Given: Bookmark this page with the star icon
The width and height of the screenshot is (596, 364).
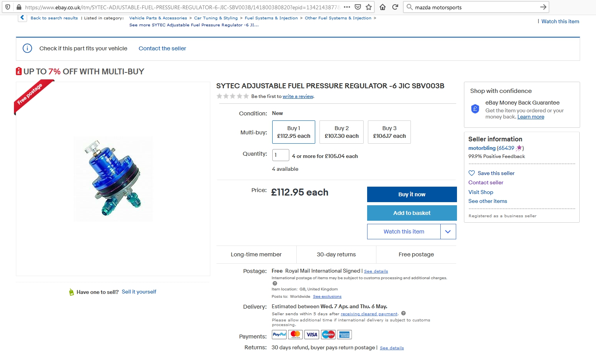Looking at the screenshot, I should tap(369, 7).
